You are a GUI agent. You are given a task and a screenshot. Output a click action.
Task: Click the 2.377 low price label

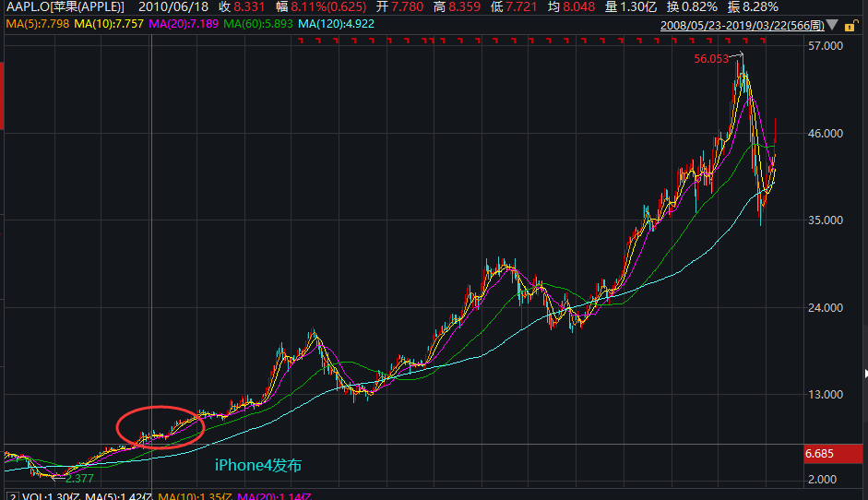pos(79,478)
